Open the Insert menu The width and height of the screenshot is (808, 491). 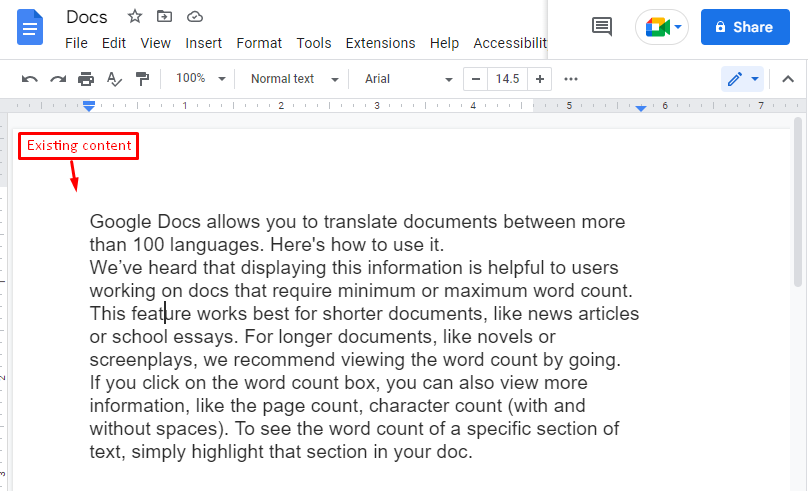pos(204,43)
